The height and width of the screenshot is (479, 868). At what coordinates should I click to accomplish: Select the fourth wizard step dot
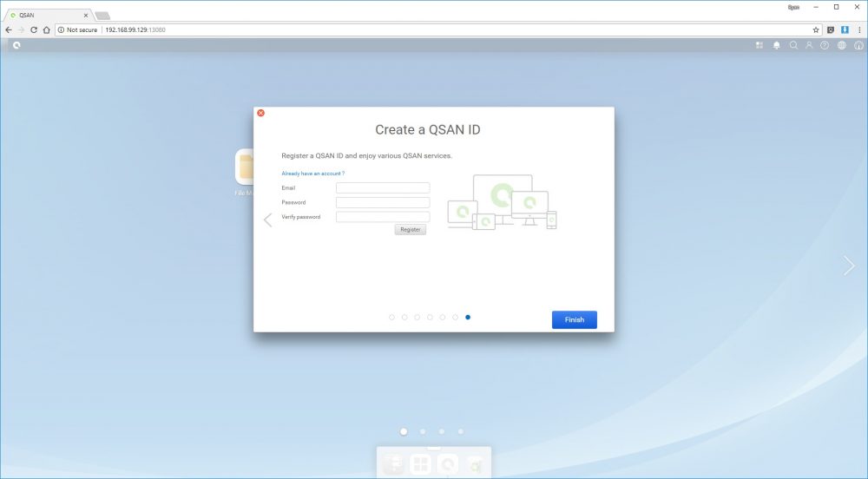[x=431, y=318]
